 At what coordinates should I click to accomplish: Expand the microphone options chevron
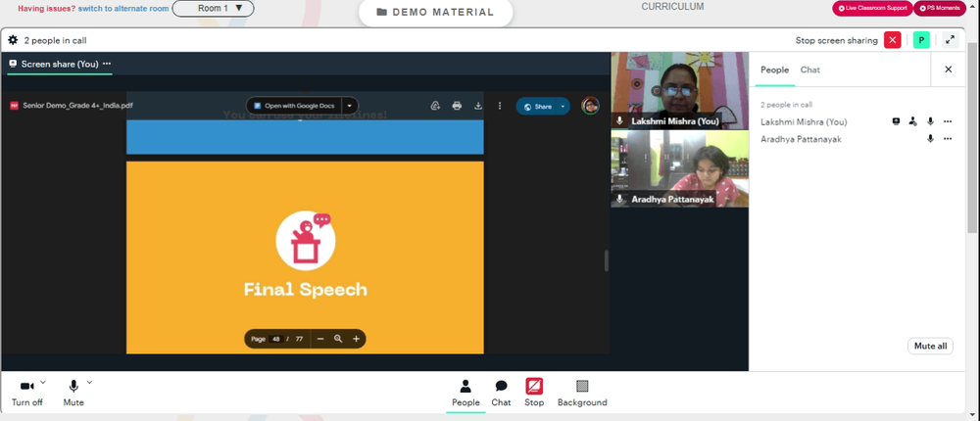click(x=89, y=382)
